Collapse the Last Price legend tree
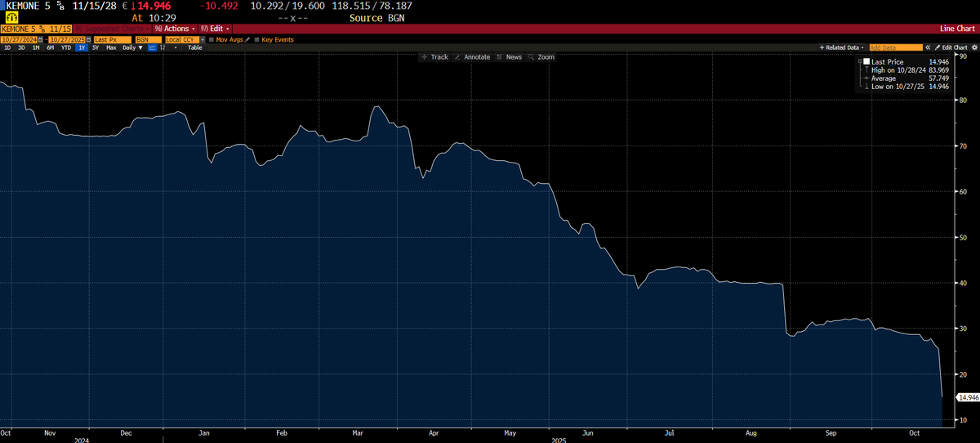980x443 pixels. coord(860,61)
